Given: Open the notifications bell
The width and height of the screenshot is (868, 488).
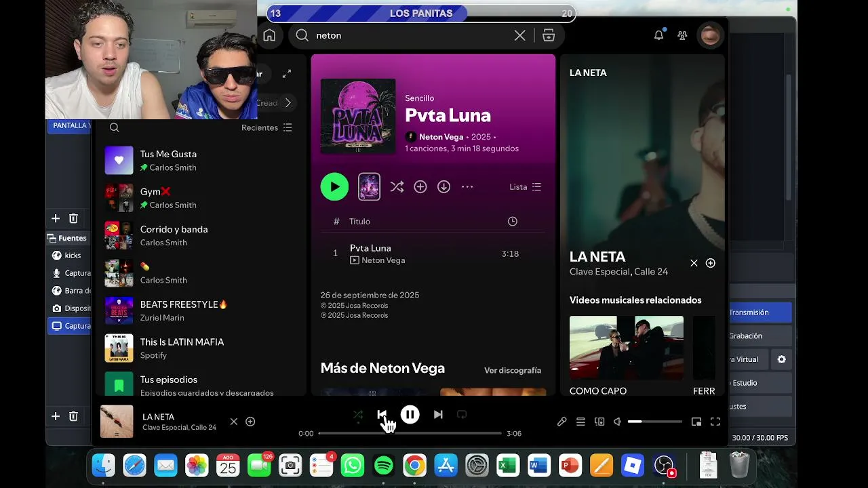Looking at the screenshot, I should pos(658,35).
